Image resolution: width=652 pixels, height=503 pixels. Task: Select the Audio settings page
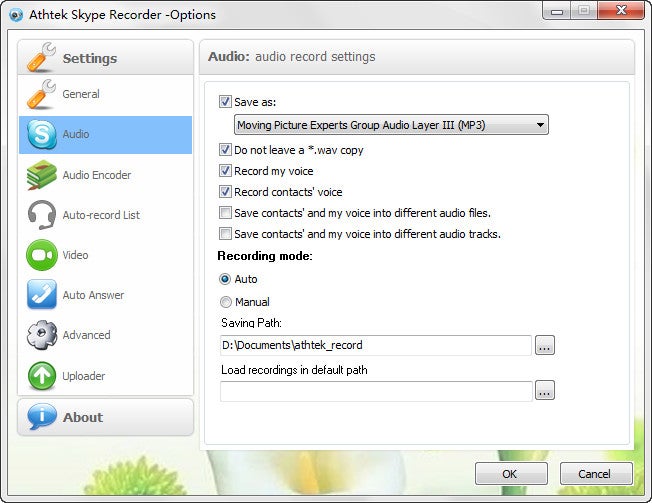coord(105,135)
